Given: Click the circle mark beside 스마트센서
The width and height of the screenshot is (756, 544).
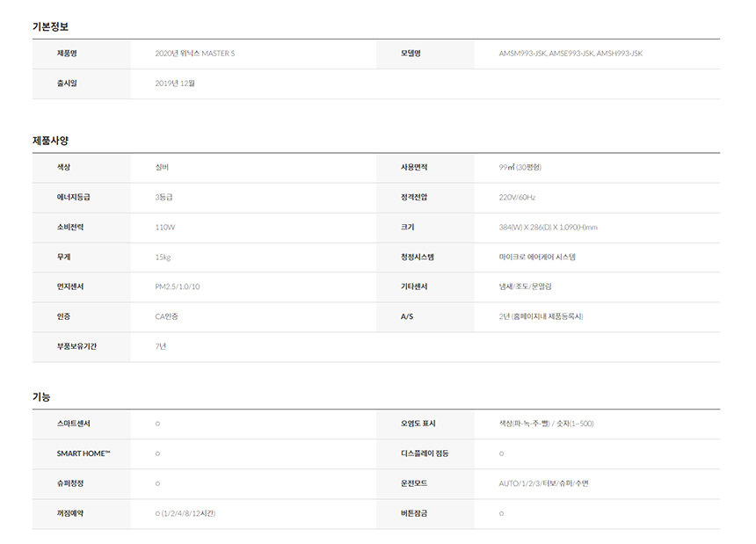Looking at the screenshot, I should (157, 424).
